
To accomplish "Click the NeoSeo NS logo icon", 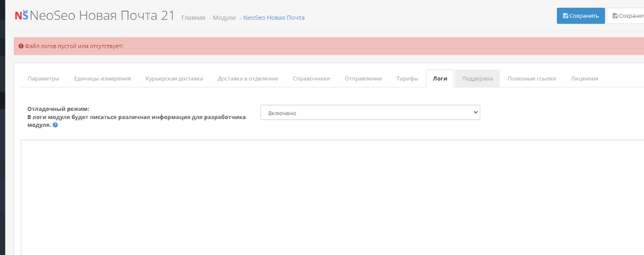I will tap(21, 16).
